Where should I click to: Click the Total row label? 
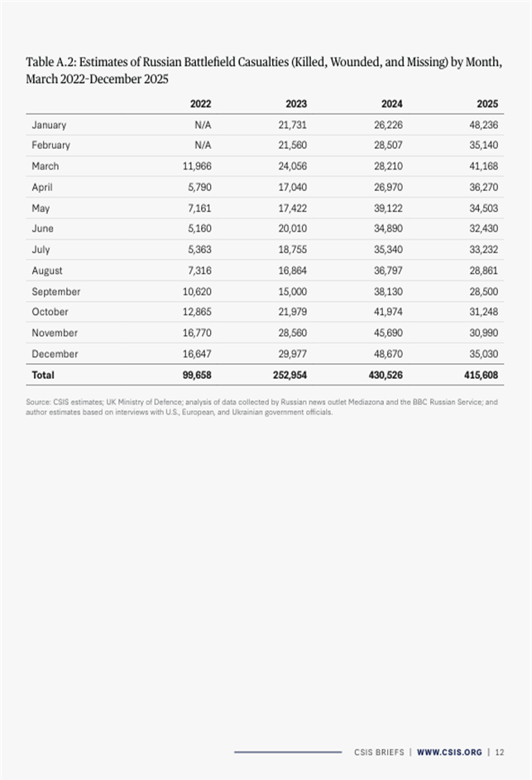43,375
